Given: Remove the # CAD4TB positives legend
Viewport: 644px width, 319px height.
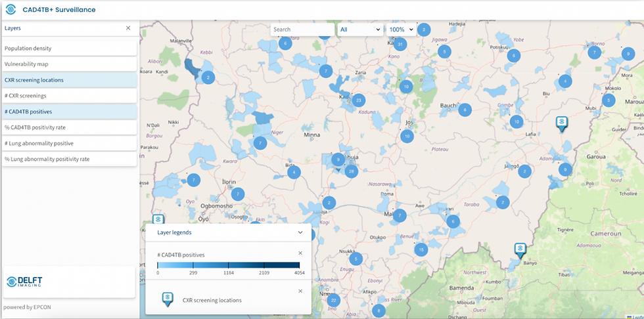Looking at the screenshot, I should 300,253.
